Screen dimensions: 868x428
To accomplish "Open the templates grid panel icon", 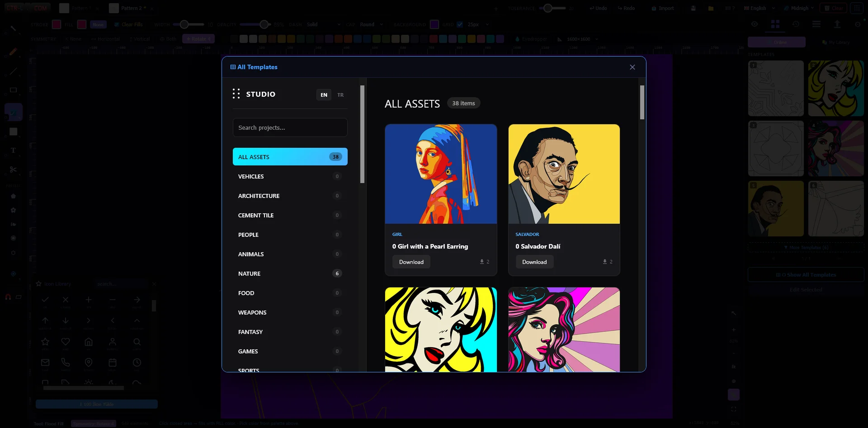I will (775, 24).
